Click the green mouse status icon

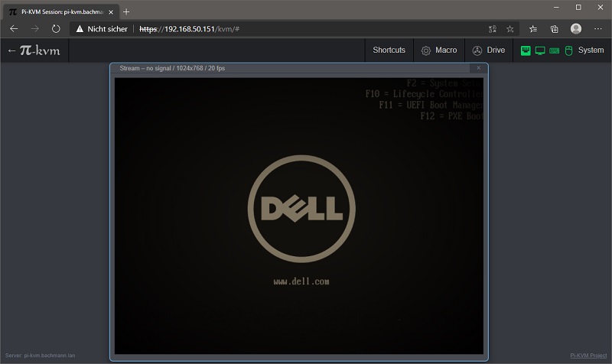tap(568, 50)
